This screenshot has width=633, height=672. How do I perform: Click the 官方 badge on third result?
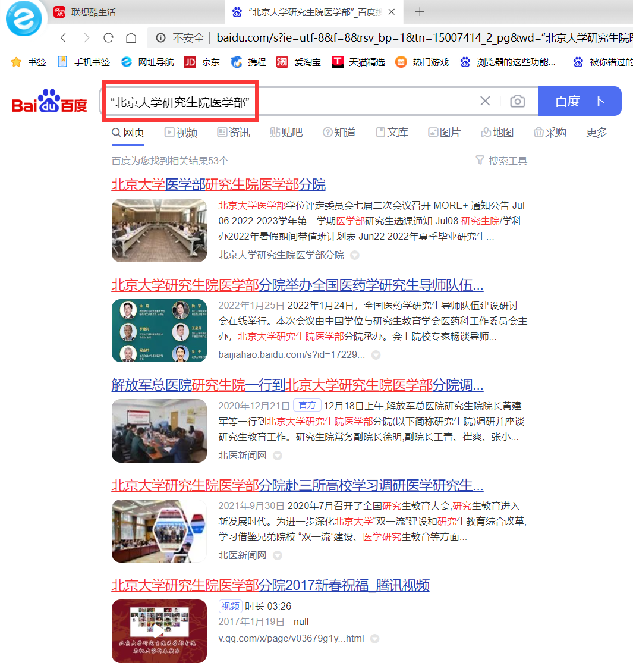[x=307, y=405]
